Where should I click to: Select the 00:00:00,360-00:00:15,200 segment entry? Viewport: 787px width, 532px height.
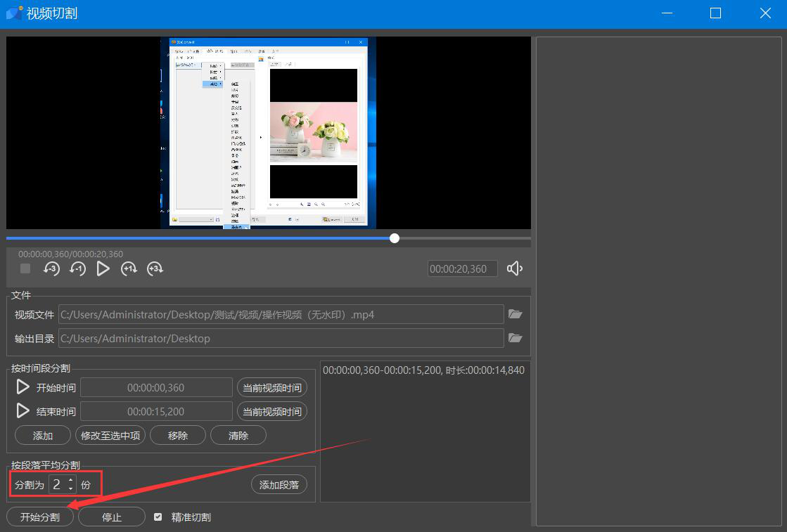click(423, 370)
